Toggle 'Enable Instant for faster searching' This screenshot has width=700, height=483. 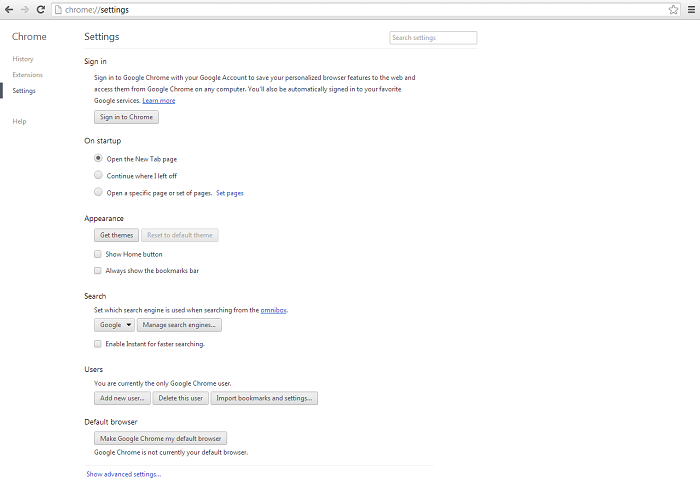pos(98,344)
